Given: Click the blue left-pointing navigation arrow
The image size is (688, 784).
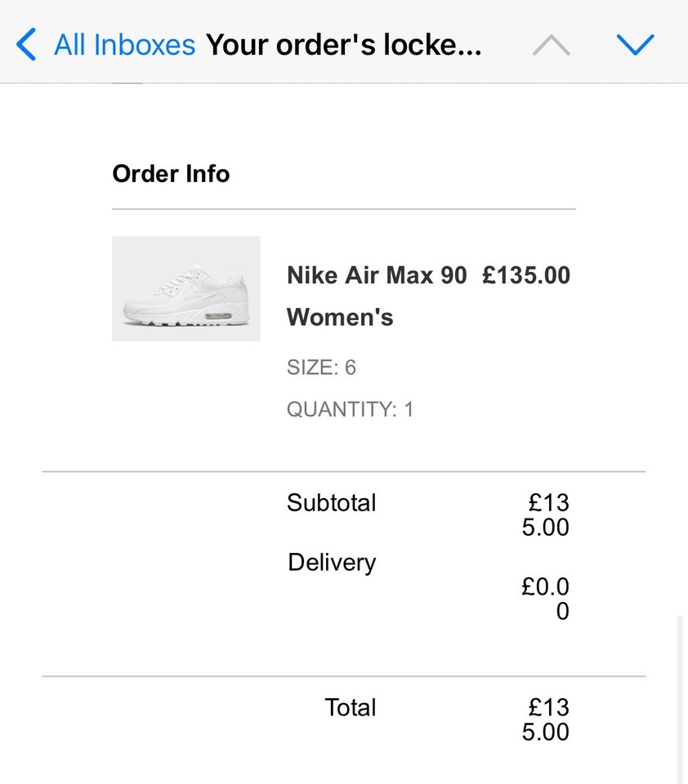Looking at the screenshot, I should [25, 44].
